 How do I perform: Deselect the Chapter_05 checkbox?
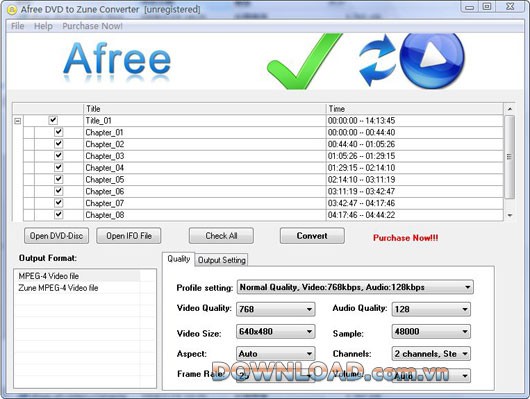[58, 179]
